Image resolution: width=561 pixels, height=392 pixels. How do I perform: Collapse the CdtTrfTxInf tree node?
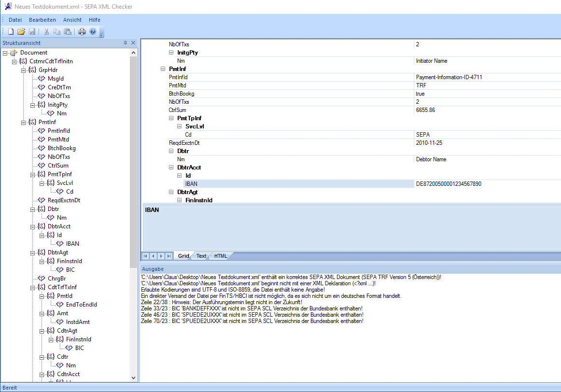click(33, 287)
